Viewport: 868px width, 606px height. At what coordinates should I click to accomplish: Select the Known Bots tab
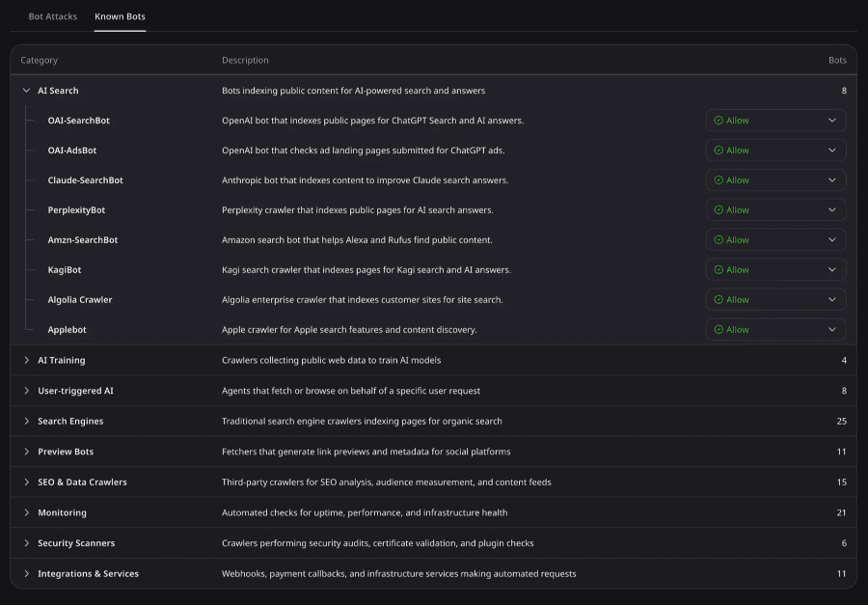tap(120, 16)
